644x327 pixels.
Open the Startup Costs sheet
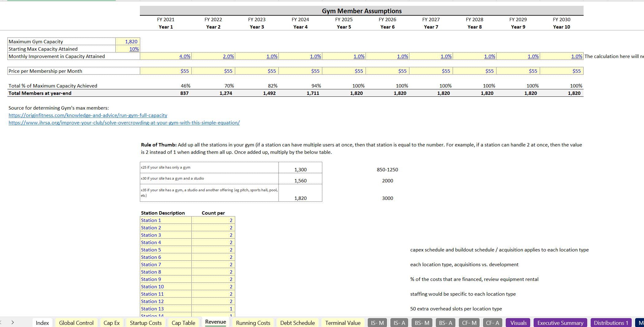point(145,323)
